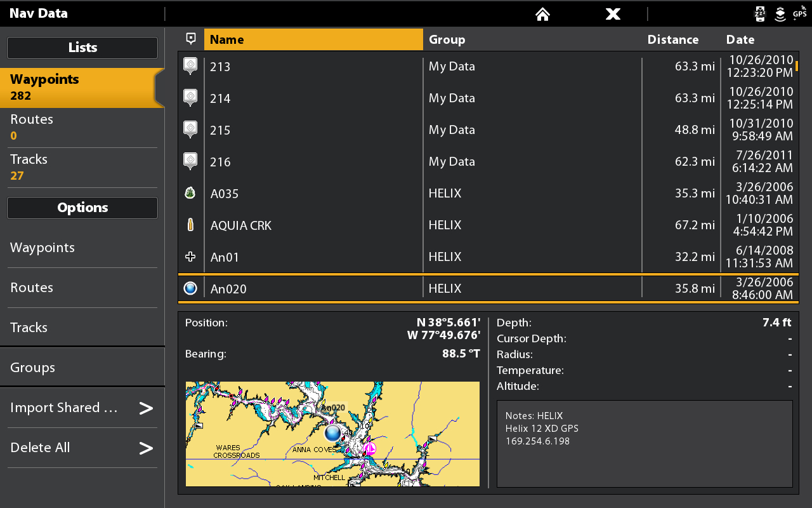Go to the Home screen icon
Screen dimensions: 812x508
click(x=542, y=14)
